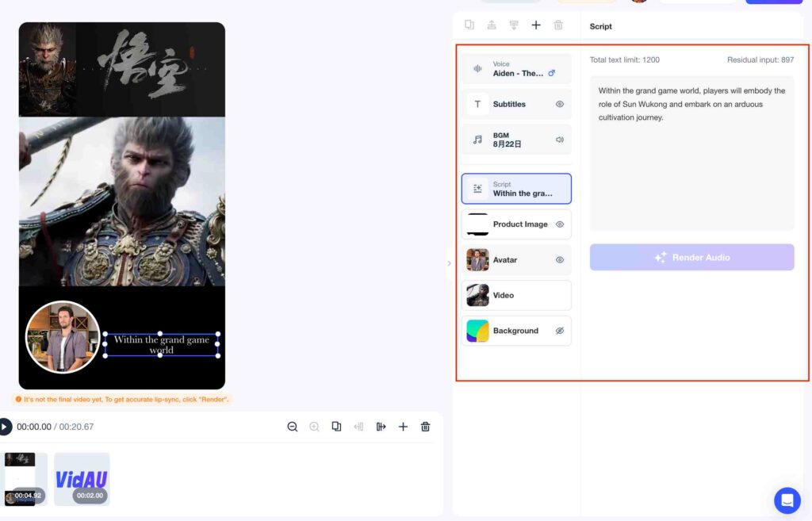Click the 'Residual input: 897' label
This screenshot has height=521, width=812.
click(760, 60)
